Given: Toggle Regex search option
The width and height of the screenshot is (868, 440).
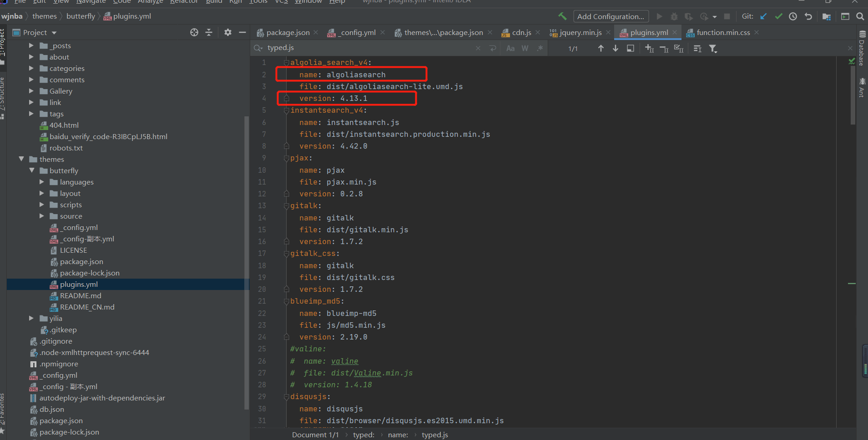Looking at the screenshot, I should pyautogui.click(x=540, y=48).
